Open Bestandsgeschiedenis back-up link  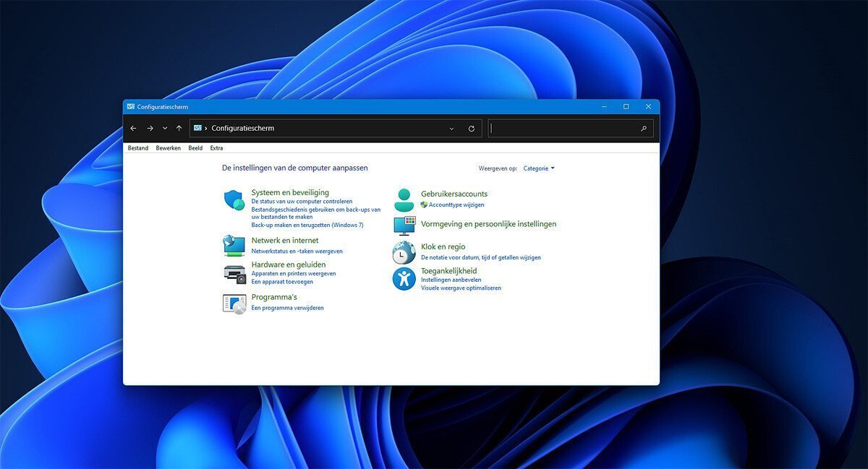[316, 213]
